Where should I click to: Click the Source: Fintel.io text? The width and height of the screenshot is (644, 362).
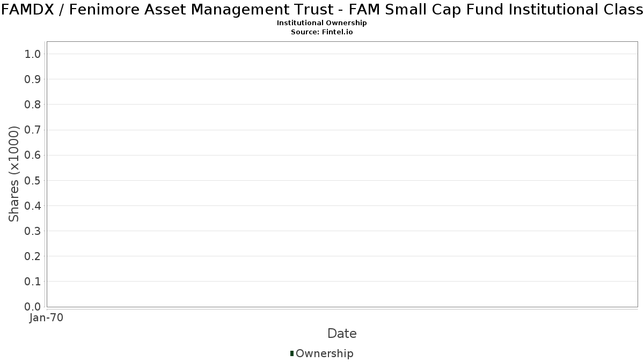click(322, 32)
